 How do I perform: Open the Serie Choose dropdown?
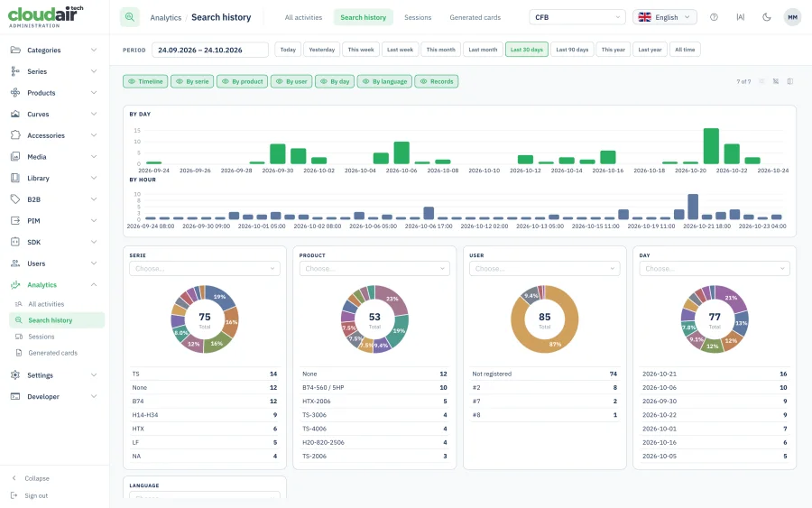[x=205, y=268]
